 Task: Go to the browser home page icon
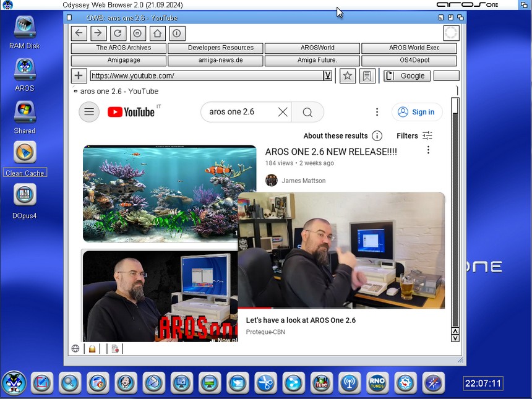157,33
